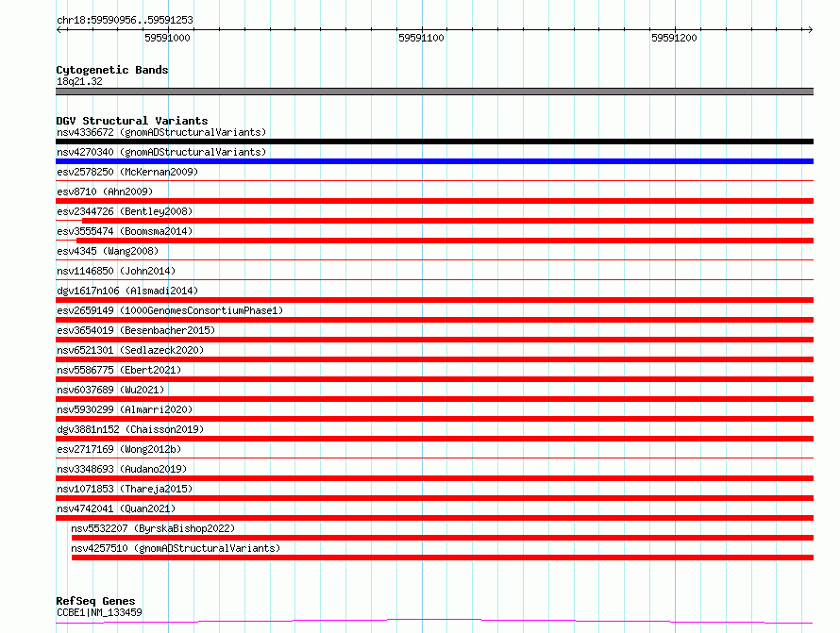Image resolution: width=840 pixels, height=633 pixels.
Task: Open variant nsv4257510 (gnomADStructuralVariants)
Action: click(x=176, y=548)
